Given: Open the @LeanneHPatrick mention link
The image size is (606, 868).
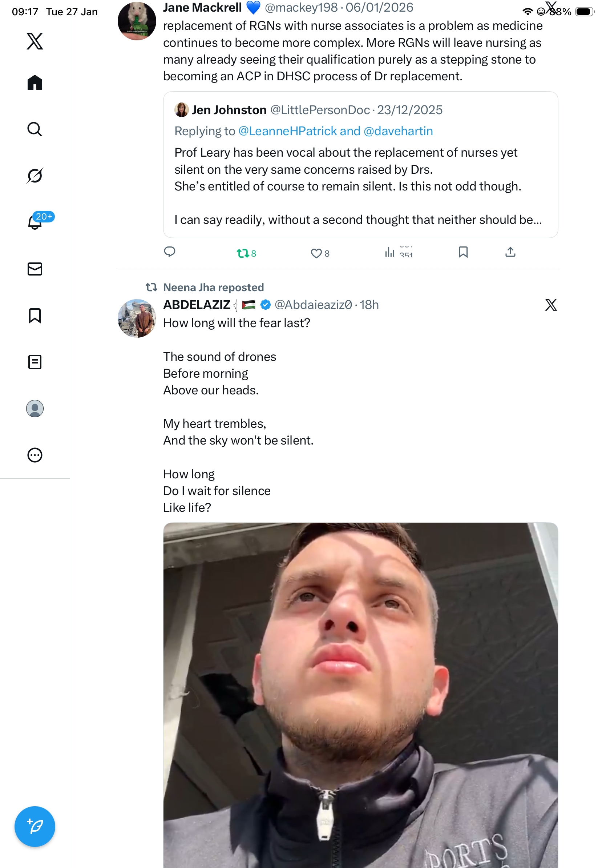Looking at the screenshot, I should pos(287,131).
